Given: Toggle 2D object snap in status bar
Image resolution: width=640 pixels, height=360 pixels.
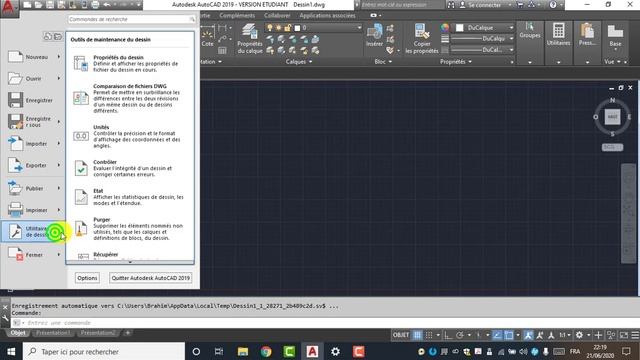Looking at the screenshot, I should (509, 335).
